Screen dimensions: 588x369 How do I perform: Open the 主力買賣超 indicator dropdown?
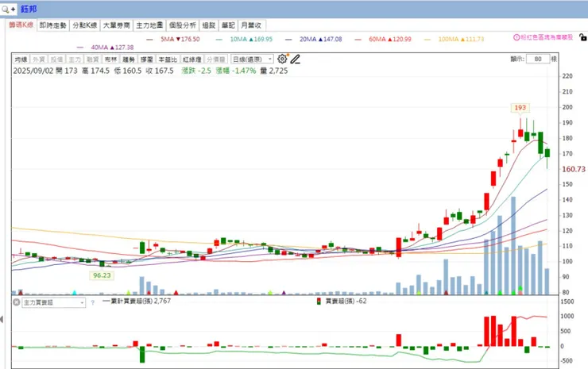click(x=53, y=302)
